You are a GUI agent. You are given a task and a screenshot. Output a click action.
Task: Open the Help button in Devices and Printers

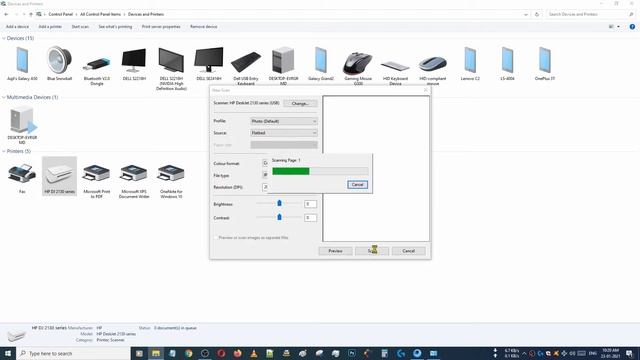click(632, 27)
